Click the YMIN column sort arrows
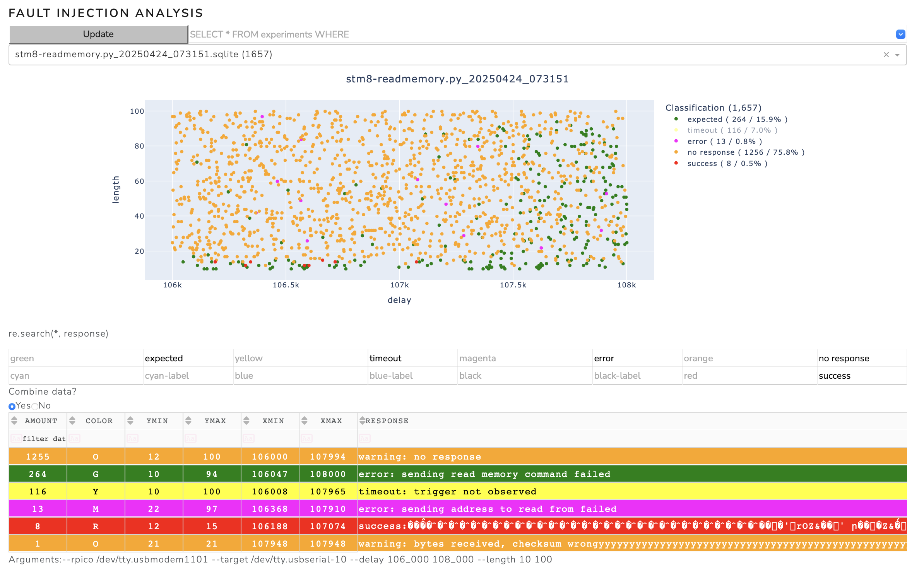The width and height of the screenshot is (924, 571). (x=130, y=421)
